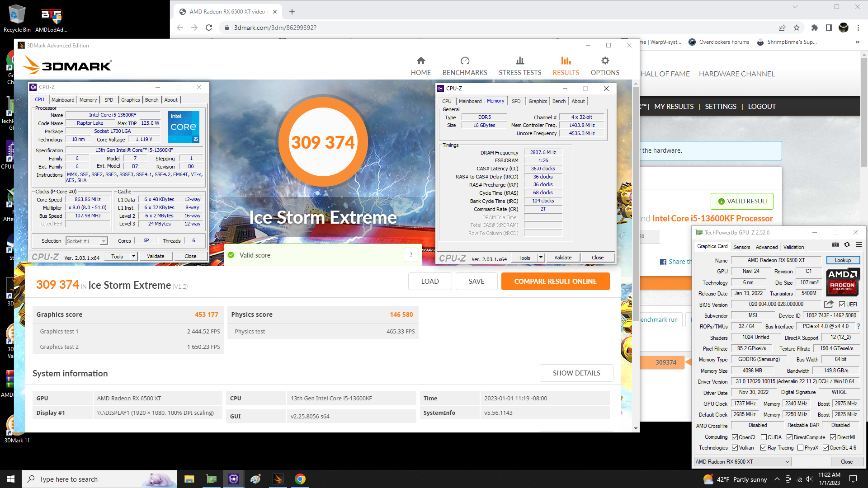
Task: Open a new Chrome tab
Action: pos(292,12)
